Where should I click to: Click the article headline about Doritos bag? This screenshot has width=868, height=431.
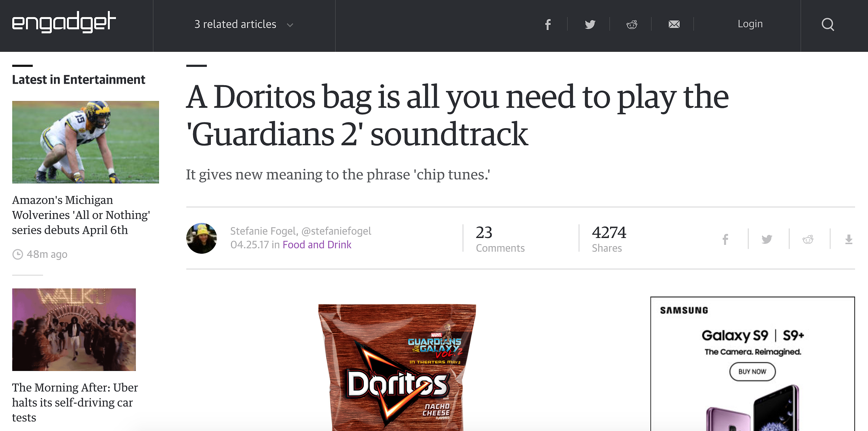pos(457,115)
